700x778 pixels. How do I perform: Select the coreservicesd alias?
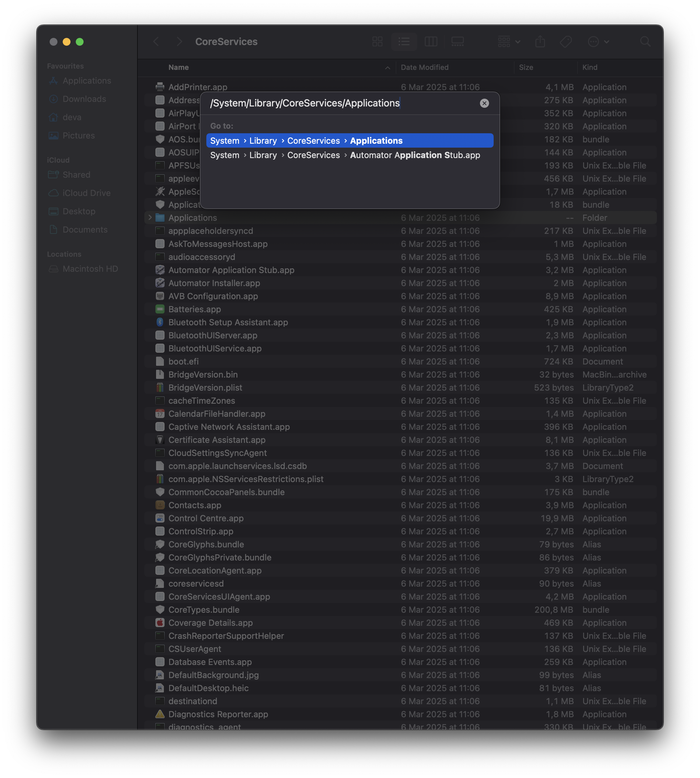pyautogui.click(x=400, y=583)
